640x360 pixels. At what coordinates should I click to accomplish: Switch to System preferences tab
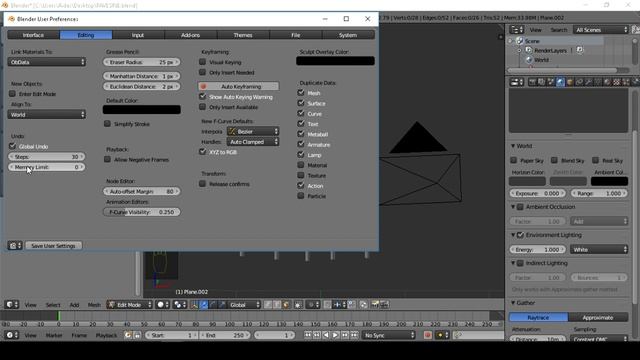pyautogui.click(x=348, y=35)
